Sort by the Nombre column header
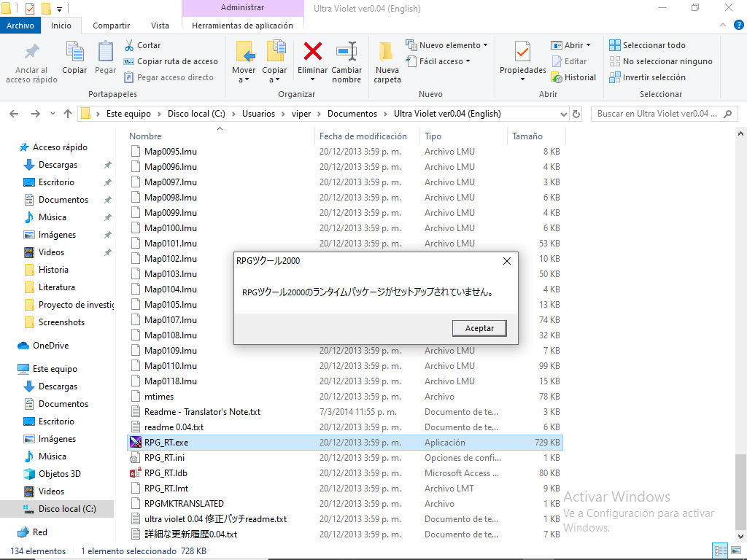Image resolution: width=747 pixels, height=560 pixels. [220, 136]
